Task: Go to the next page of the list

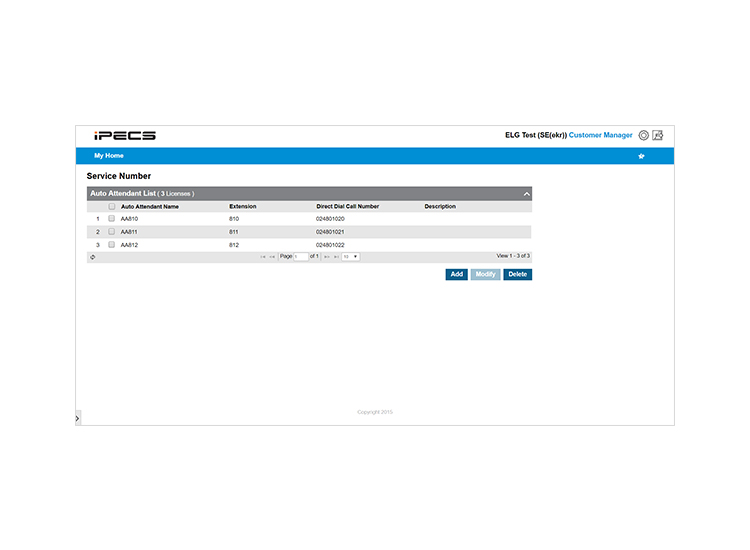Action: (x=327, y=257)
